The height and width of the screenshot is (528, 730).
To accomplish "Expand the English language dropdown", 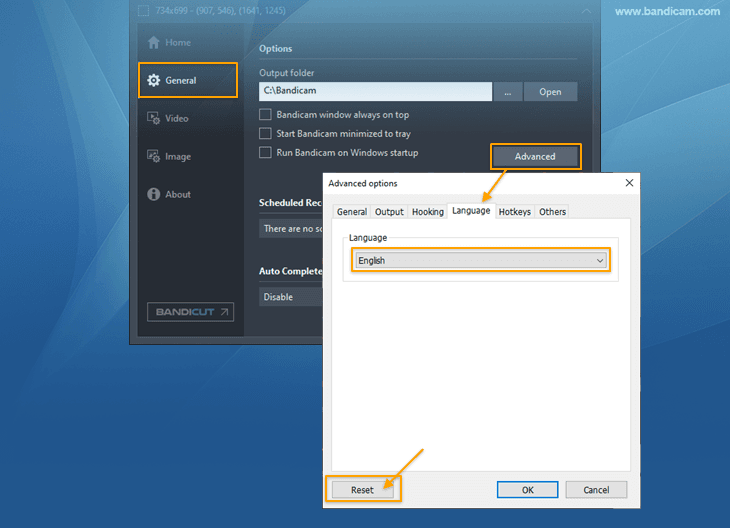I will (x=481, y=260).
